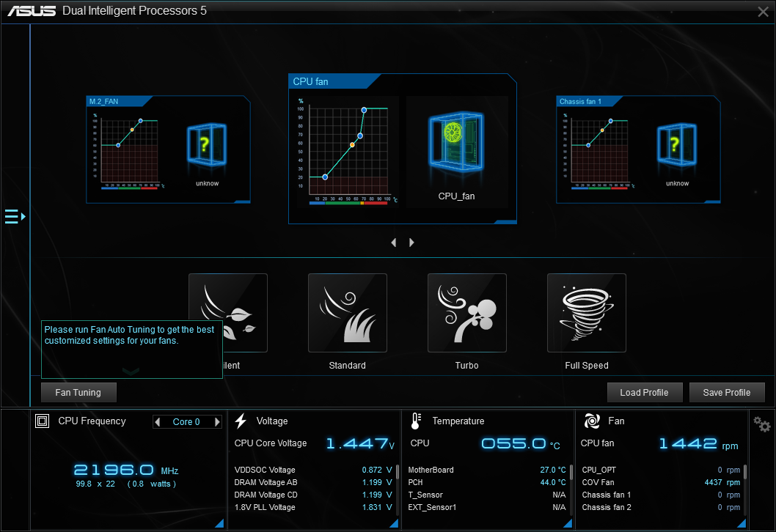Viewport: 776px width, 532px height.
Task: Select the Standard fan mode icon
Action: click(348, 313)
